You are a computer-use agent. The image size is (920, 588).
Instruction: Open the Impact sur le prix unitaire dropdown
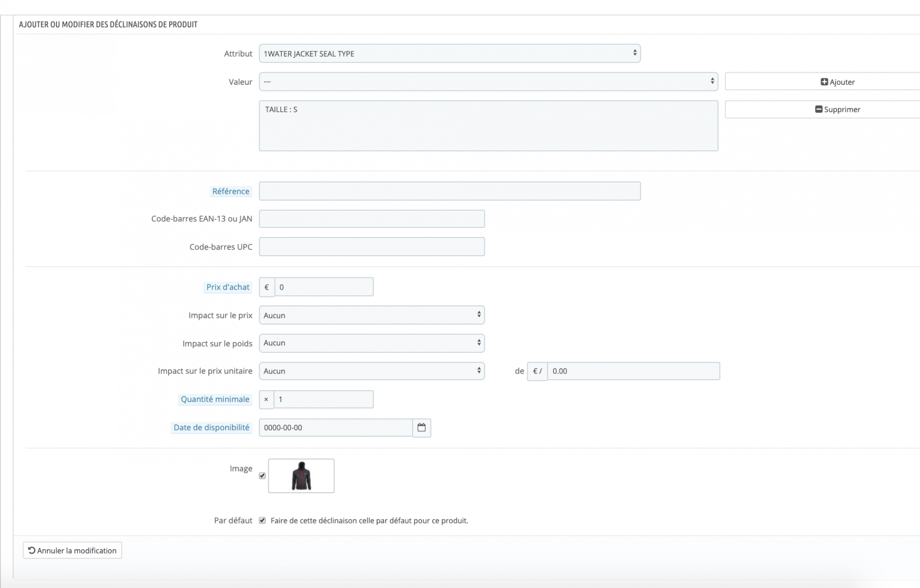tap(372, 371)
